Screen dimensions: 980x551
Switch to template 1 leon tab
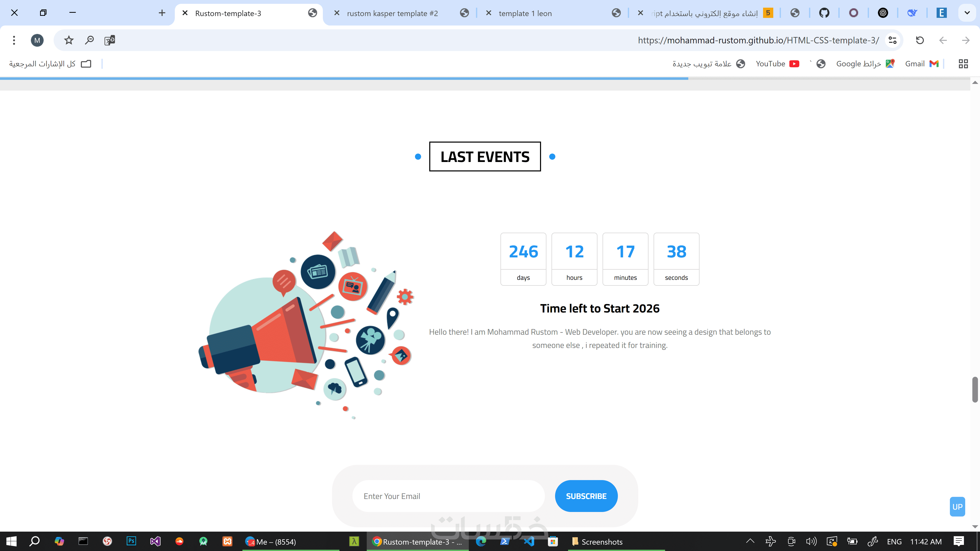tap(525, 13)
